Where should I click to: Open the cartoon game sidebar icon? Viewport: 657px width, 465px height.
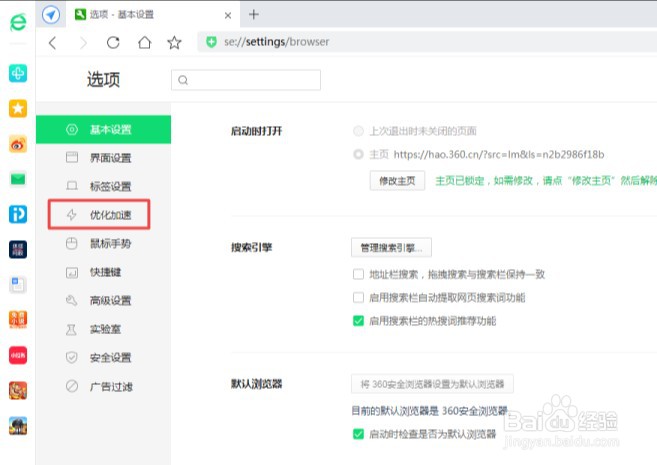tap(18, 390)
